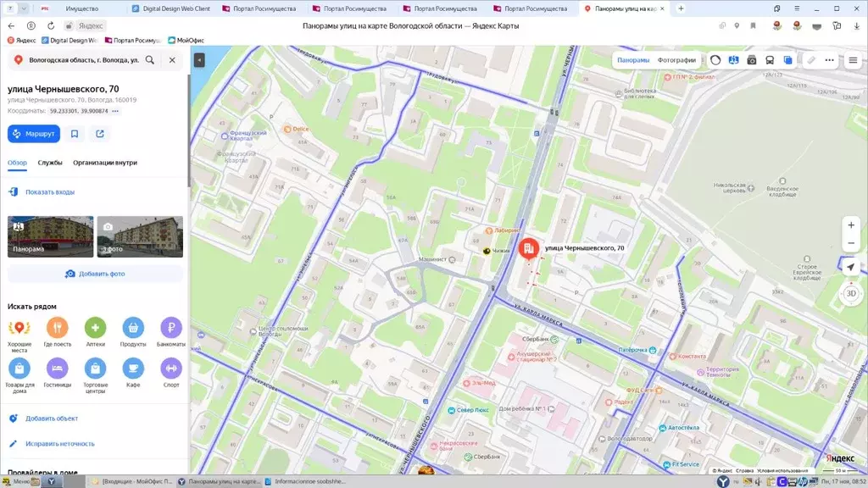Viewport: 868px width, 488px height.
Task: Expand coordinates options with three dots
Action: [115, 111]
